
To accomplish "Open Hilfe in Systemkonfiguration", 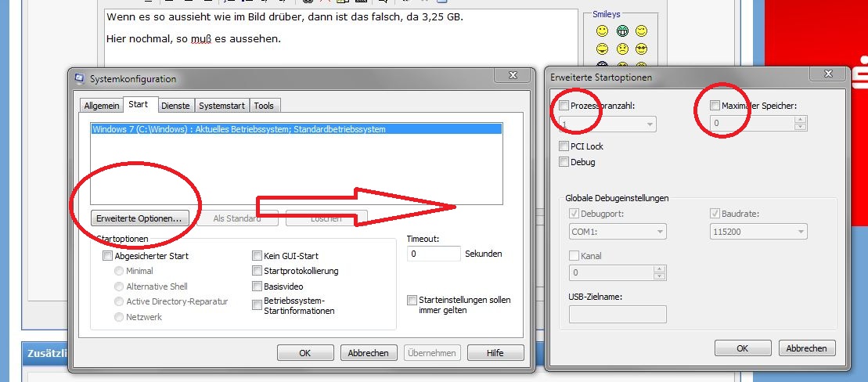I will (495, 353).
